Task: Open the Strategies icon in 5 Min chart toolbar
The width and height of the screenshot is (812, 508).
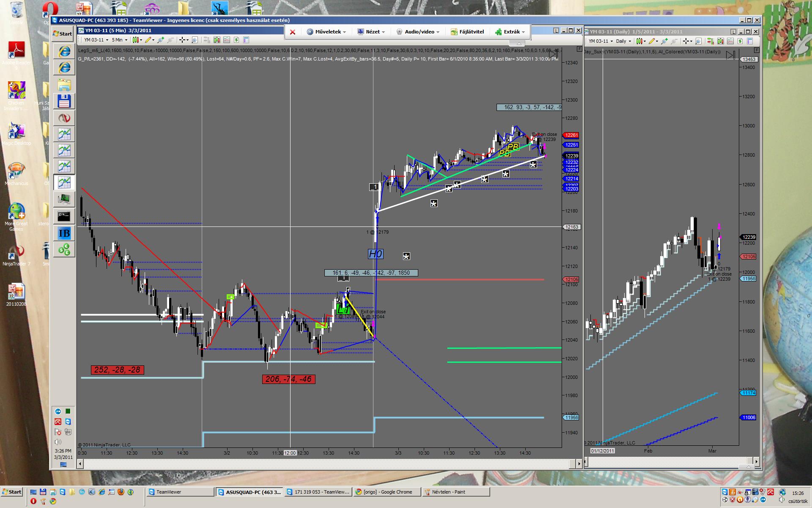Action: (x=236, y=40)
